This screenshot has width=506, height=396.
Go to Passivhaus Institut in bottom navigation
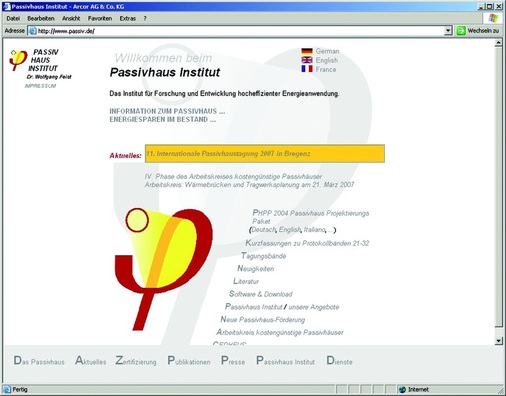tap(285, 361)
